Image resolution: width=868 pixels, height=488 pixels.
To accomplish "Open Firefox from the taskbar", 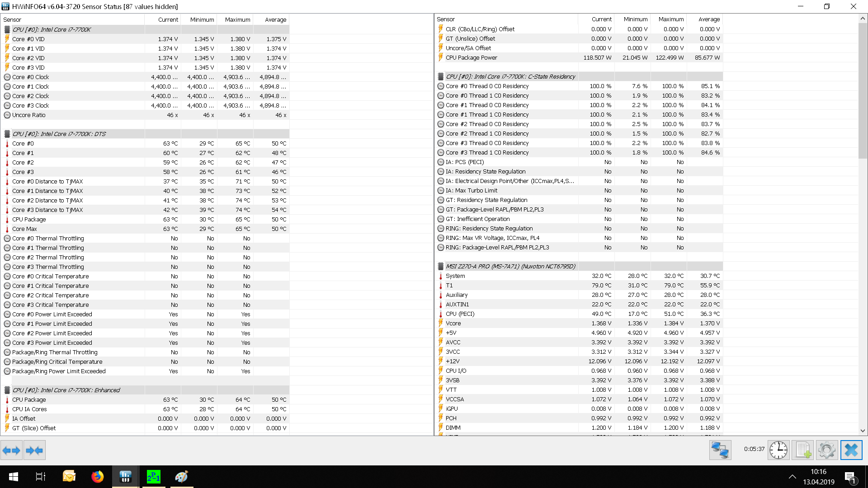I will [97, 476].
